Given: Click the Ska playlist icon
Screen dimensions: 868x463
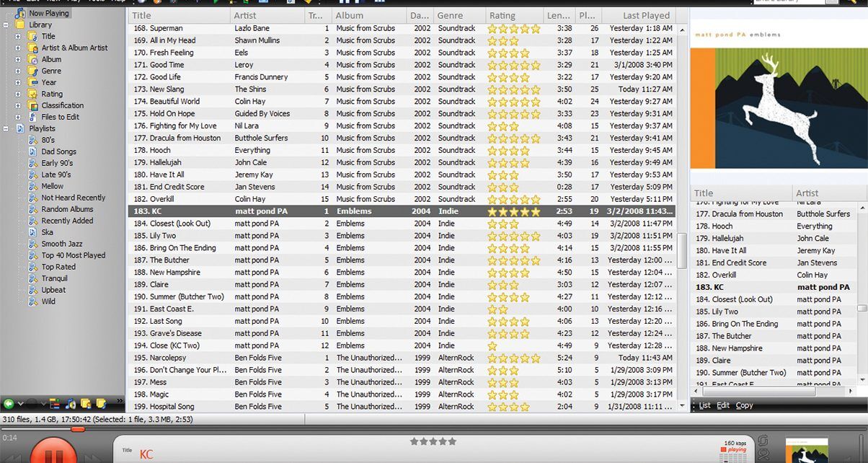Looking at the screenshot, I should coord(33,232).
